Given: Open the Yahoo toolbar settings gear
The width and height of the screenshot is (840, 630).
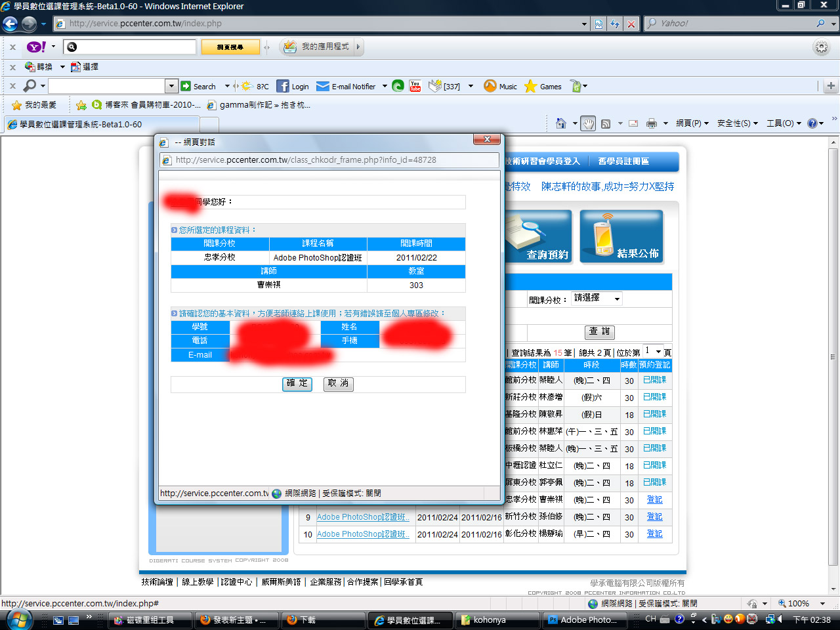Looking at the screenshot, I should tap(821, 47).
